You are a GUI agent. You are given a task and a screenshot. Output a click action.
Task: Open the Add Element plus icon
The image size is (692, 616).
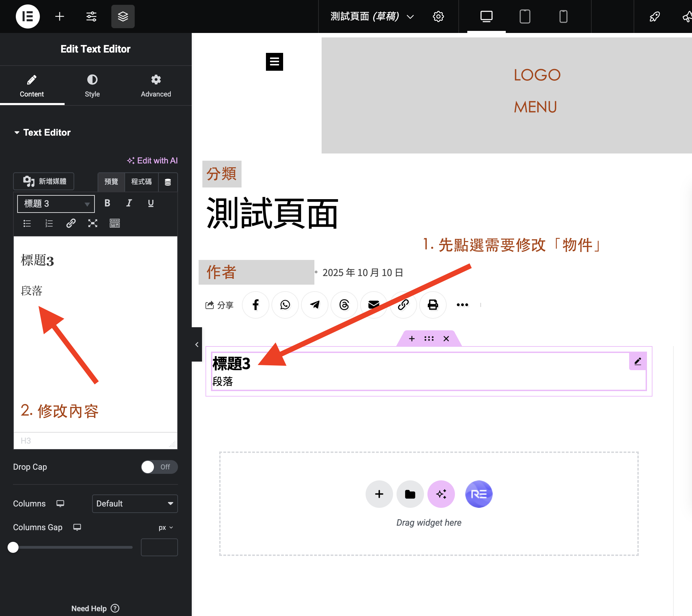click(60, 16)
